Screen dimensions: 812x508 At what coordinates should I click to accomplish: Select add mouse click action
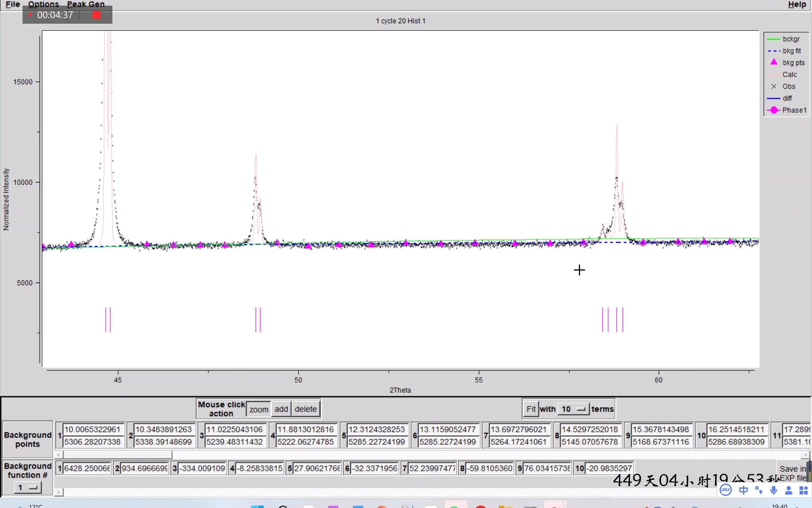click(x=281, y=409)
